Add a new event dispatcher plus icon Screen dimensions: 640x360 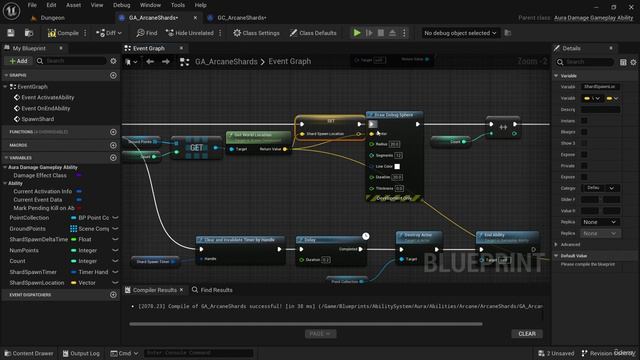click(113, 295)
